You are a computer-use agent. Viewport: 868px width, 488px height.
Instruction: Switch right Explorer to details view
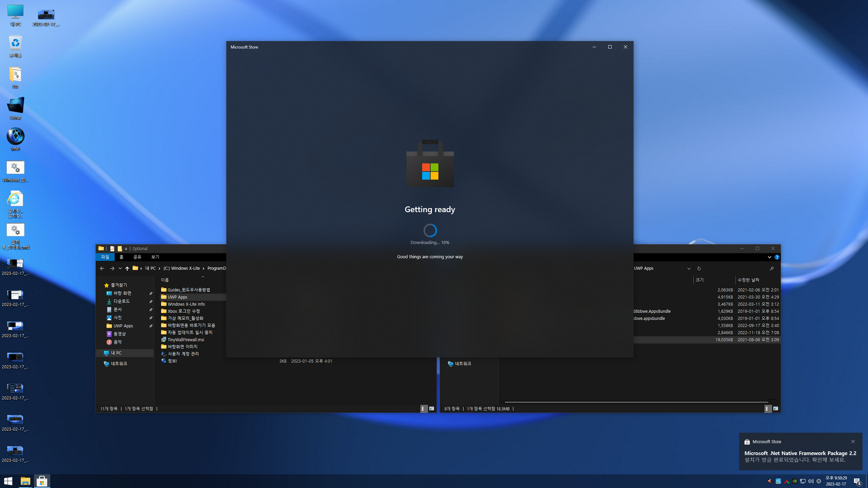(768, 409)
